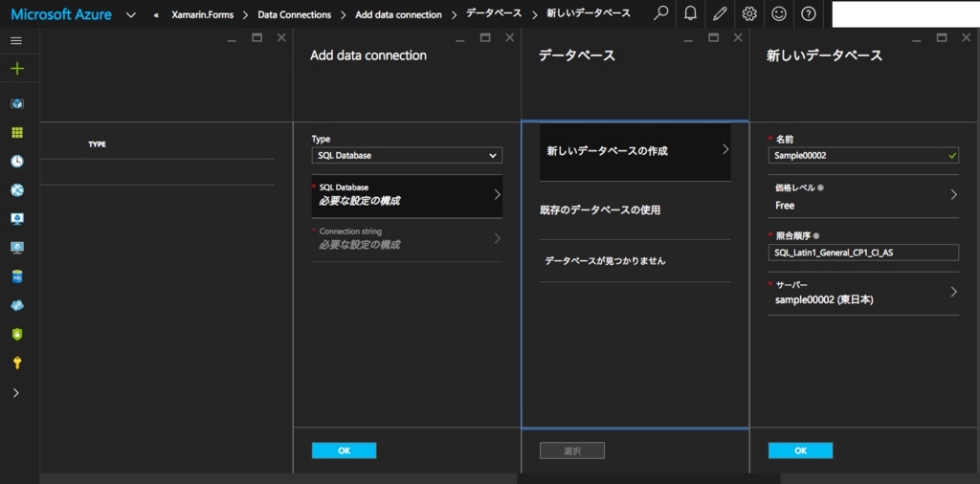This screenshot has height=484, width=980.
Task: Open dropdown arrow next to Microsoft Azure
Action: coord(130,15)
